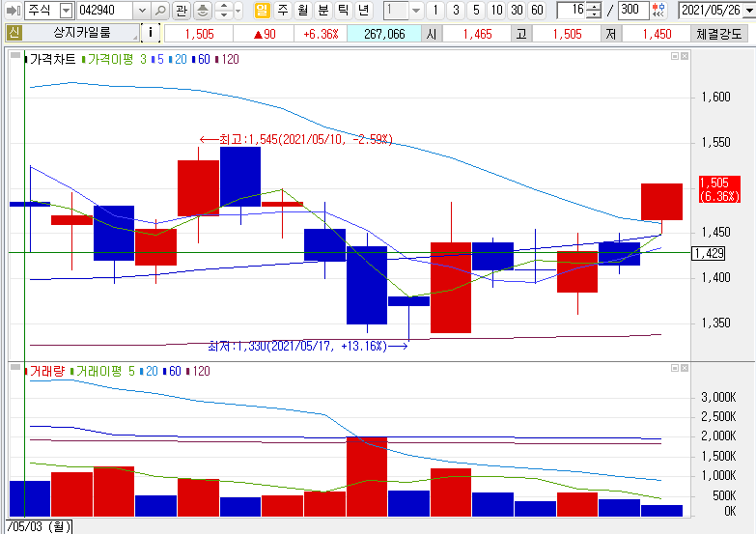Click the 거래량 volume legend label
Image resolution: width=756 pixels, height=534 pixels.
tap(46, 371)
